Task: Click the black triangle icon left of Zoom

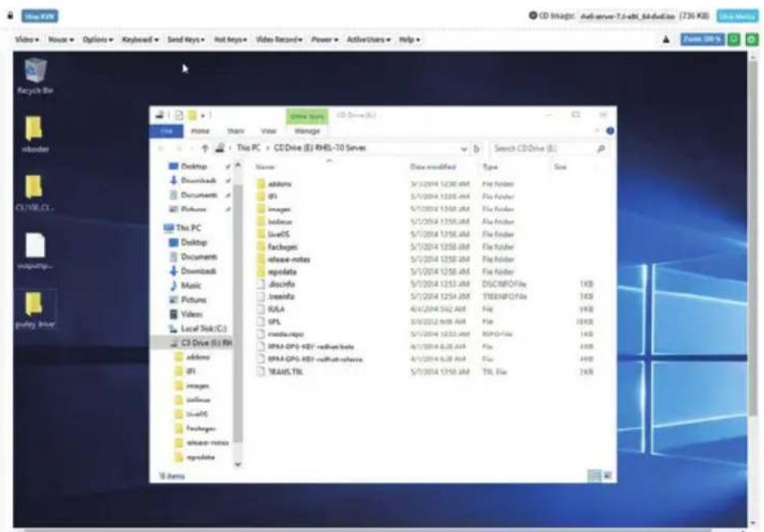Action: tap(666, 39)
